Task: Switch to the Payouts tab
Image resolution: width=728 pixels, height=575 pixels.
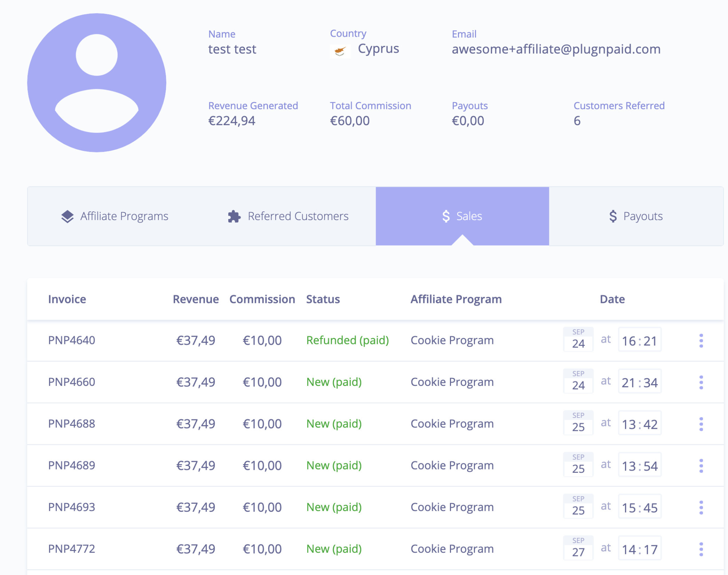Action: click(636, 216)
